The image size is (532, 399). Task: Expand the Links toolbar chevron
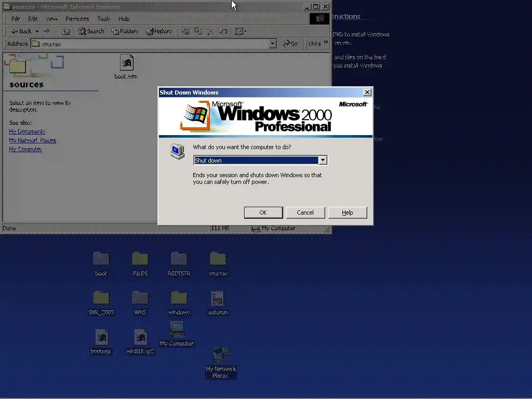point(326,42)
